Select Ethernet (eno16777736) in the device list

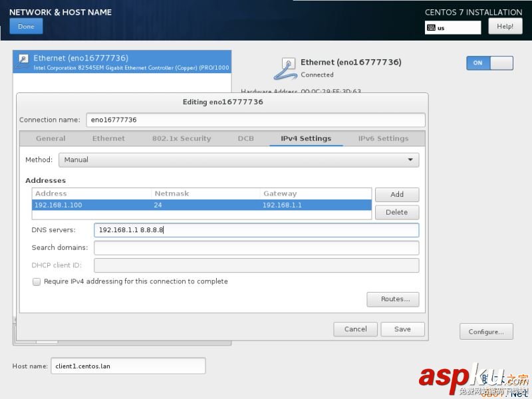(x=122, y=62)
